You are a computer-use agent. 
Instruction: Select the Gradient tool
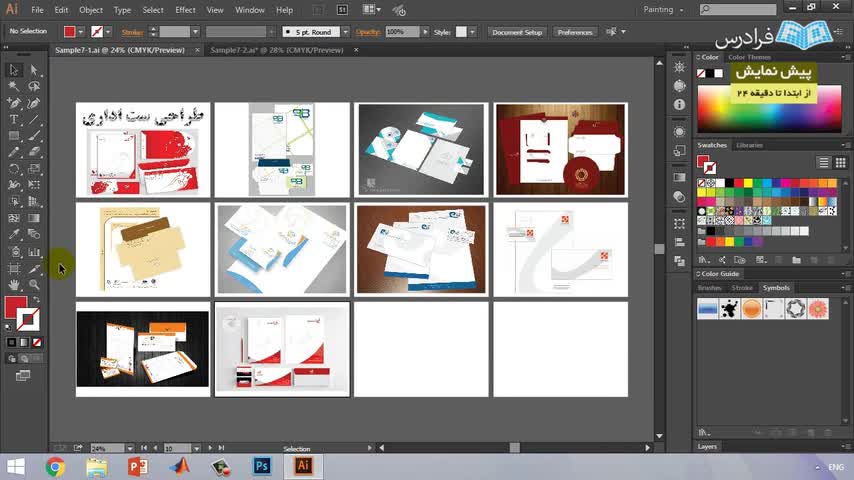click(34, 218)
